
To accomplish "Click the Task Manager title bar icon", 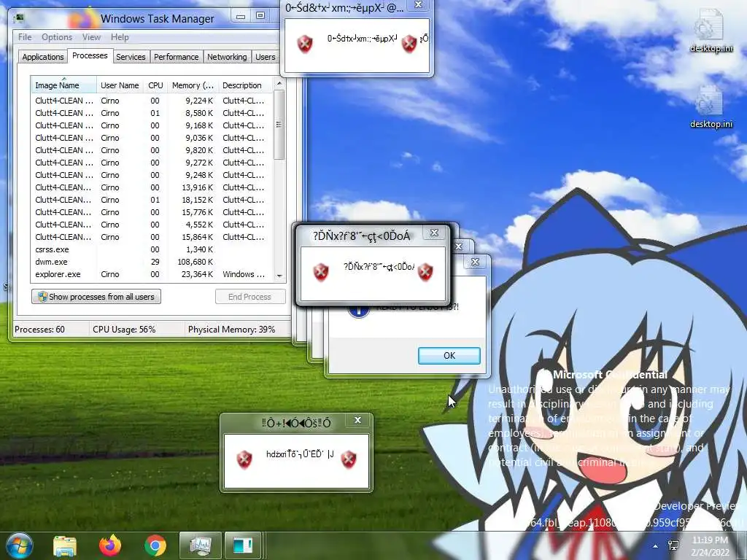I will (19, 18).
